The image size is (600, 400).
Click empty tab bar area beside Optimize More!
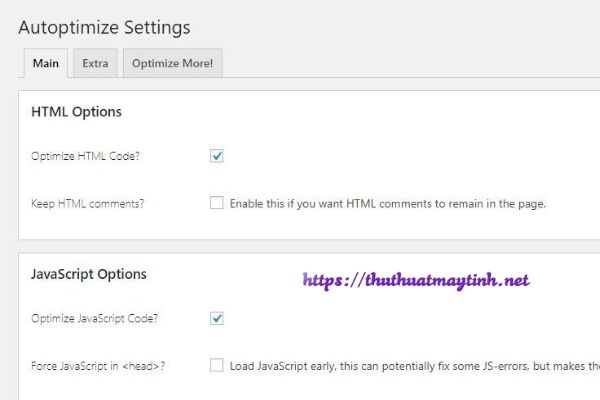click(x=400, y=63)
